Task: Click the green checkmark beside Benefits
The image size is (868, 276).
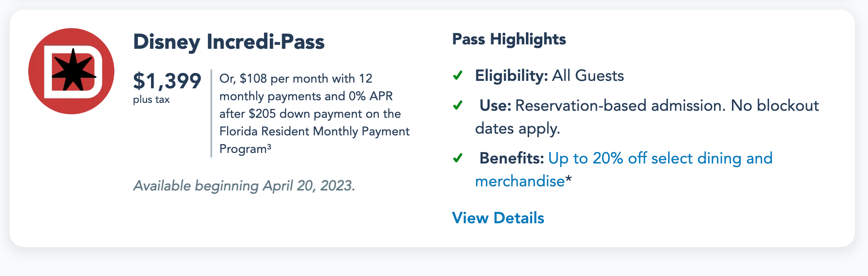Action: click(x=458, y=158)
